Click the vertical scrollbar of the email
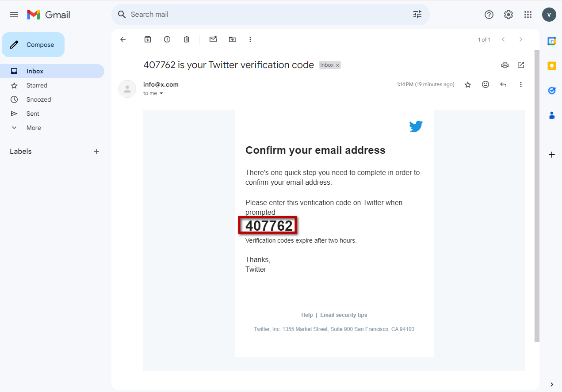 click(x=537, y=195)
